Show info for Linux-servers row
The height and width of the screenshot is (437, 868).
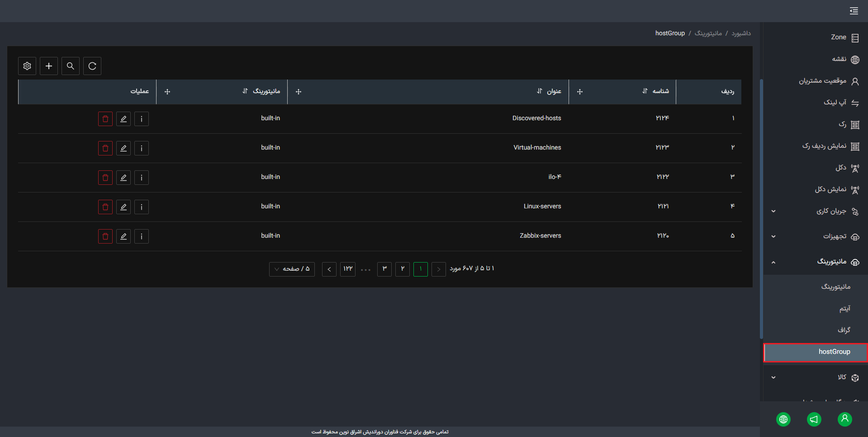pos(142,207)
